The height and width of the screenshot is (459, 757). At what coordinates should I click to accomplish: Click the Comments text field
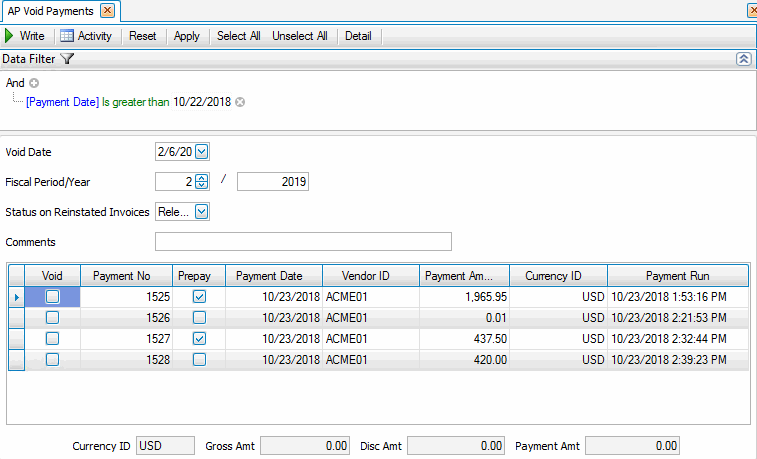pyautogui.click(x=303, y=241)
